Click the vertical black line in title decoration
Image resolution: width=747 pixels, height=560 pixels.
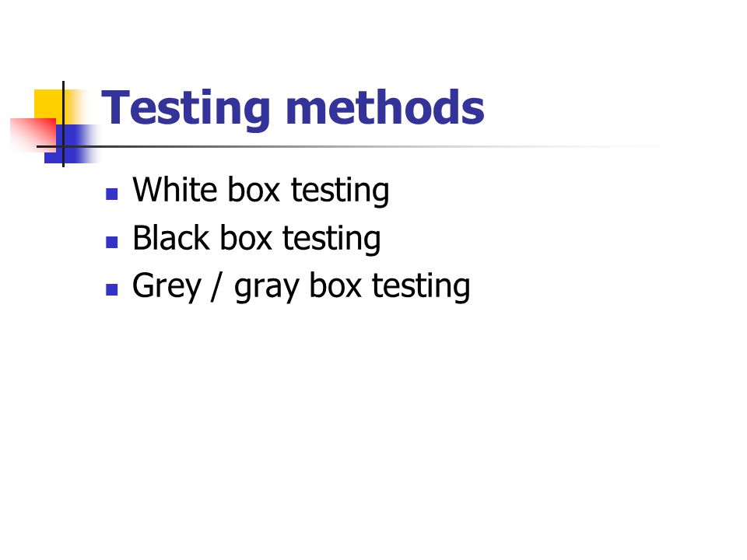point(63,124)
